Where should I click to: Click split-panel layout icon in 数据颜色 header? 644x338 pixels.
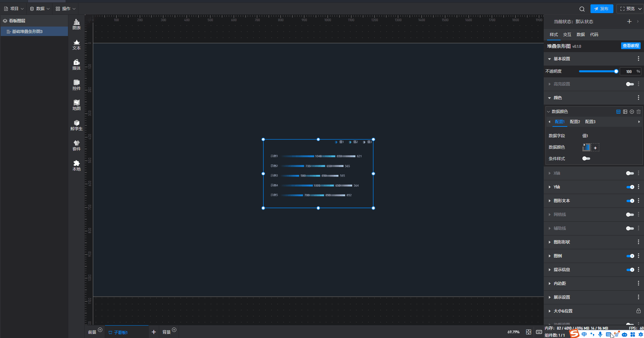[625, 112]
